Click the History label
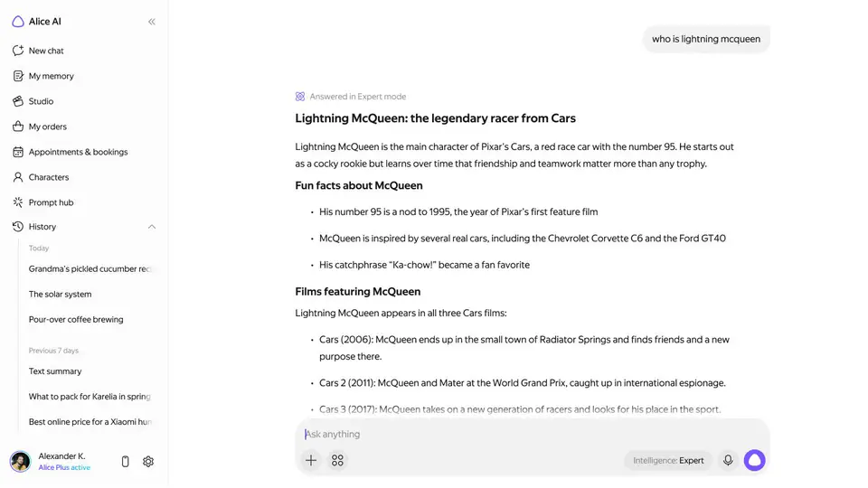 (x=42, y=227)
